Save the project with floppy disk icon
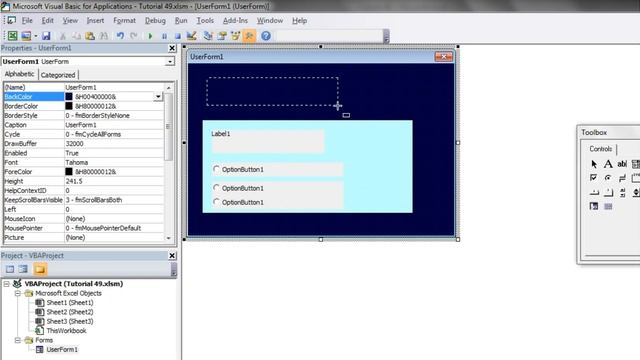The image size is (640, 360). (x=46, y=36)
